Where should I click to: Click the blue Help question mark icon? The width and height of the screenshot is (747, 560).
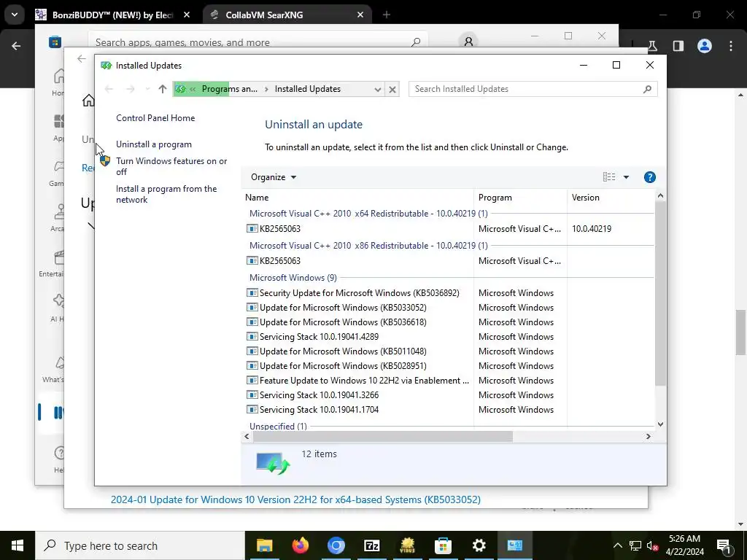[x=649, y=177]
